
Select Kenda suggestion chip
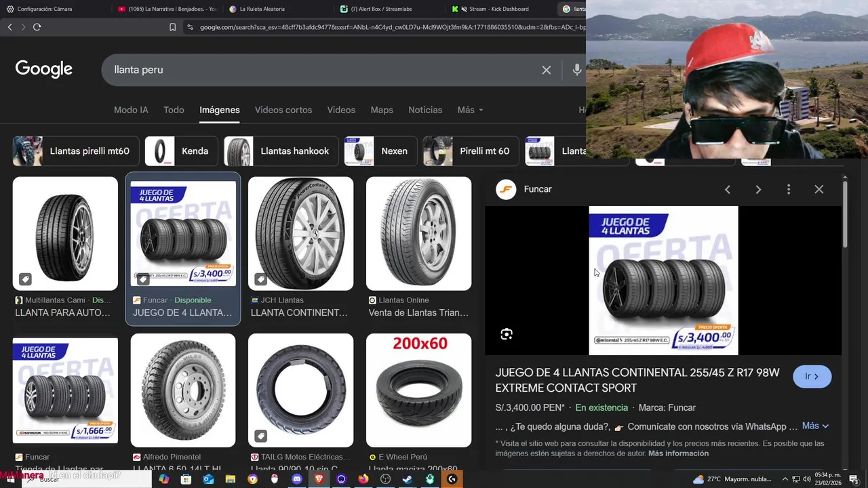tap(181, 151)
